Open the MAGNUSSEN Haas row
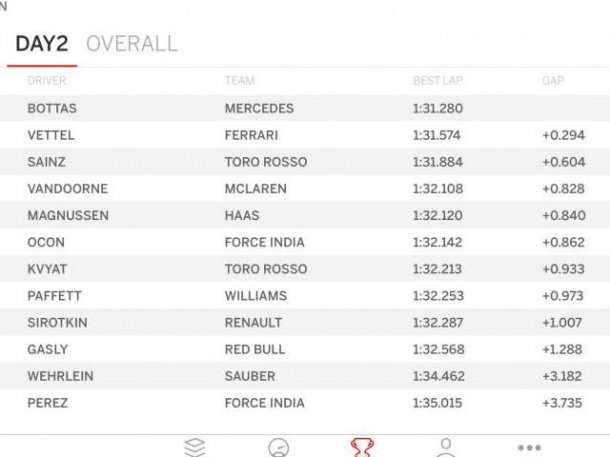The height and width of the screenshot is (457, 610). pos(305,215)
